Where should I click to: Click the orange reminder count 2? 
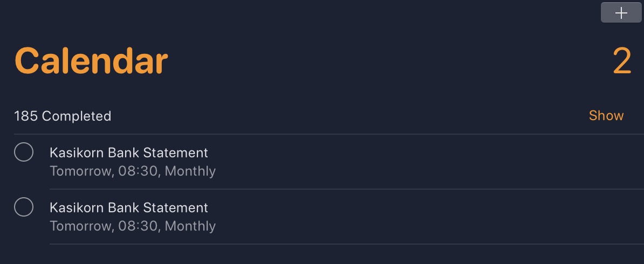pyautogui.click(x=622, y=61)
